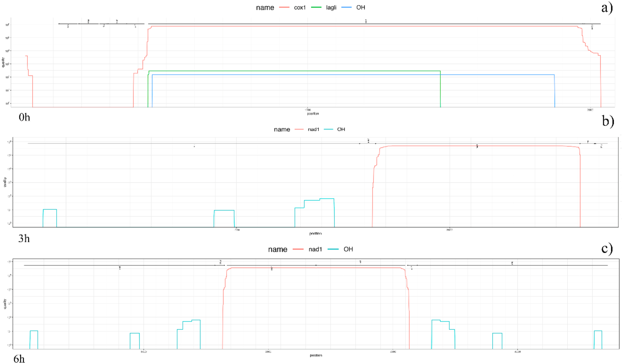This screenshot has height=364, width=622.
Task: Select the cox1 legend label
Action: [x=300, y=8]
